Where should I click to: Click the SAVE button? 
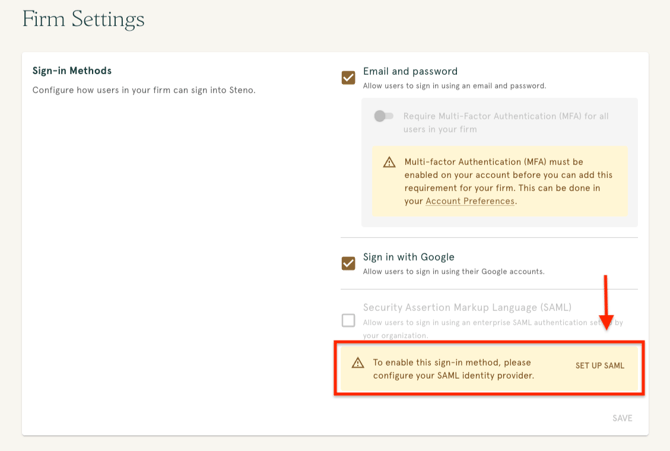point(622,418)
